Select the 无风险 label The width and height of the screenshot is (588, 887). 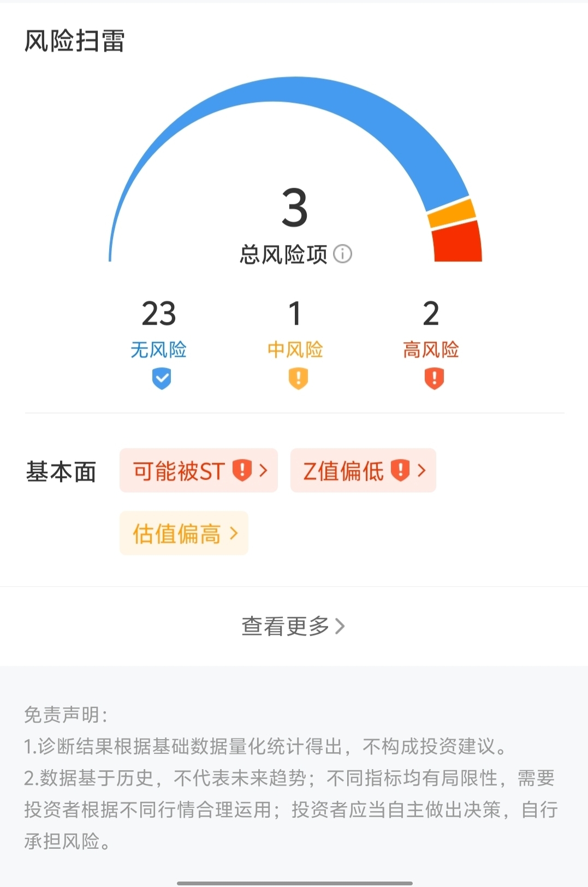pyautogui.click(x=158, y=349)
